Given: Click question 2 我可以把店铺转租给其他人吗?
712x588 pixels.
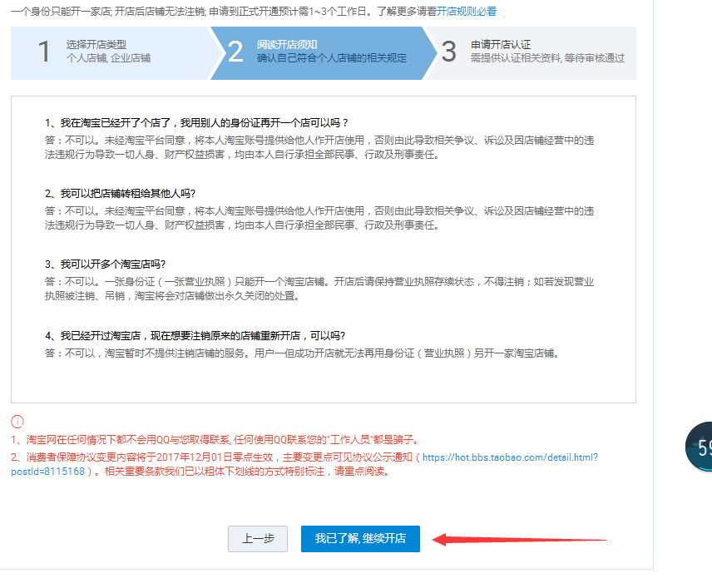Looking at the screenshot, I should pos(120,194).
